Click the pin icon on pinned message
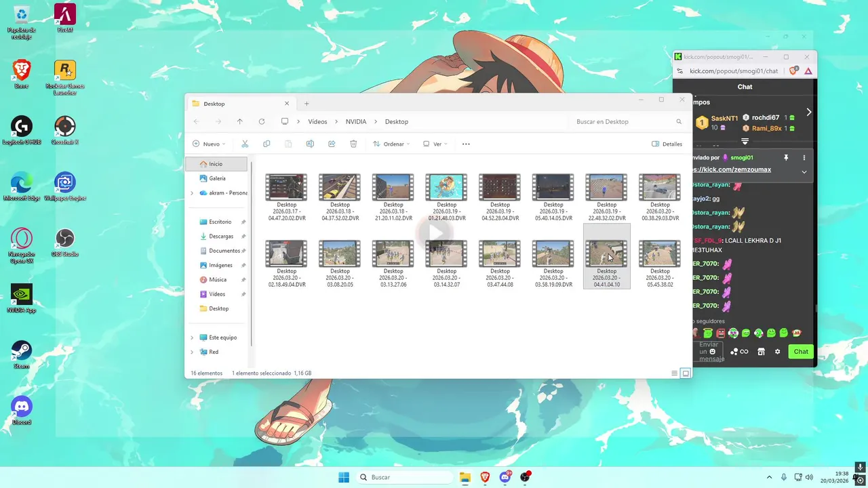 point(786,157)
